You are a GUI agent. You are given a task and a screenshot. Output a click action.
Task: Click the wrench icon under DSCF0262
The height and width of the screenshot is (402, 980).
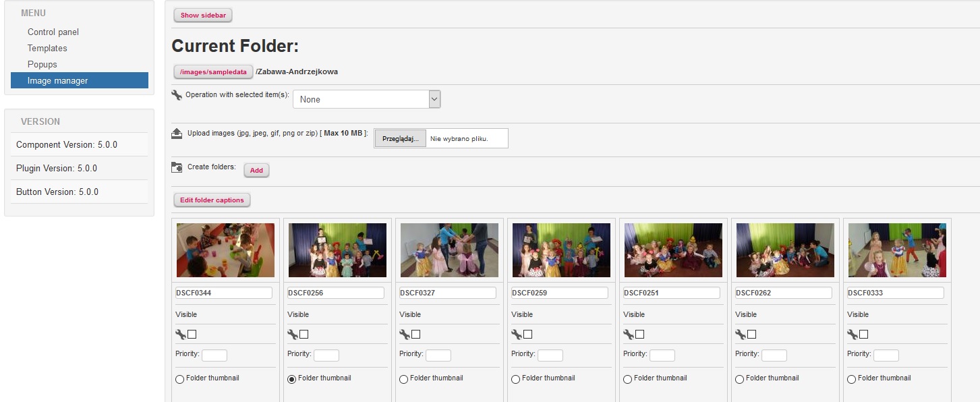(x=741, y=334)
